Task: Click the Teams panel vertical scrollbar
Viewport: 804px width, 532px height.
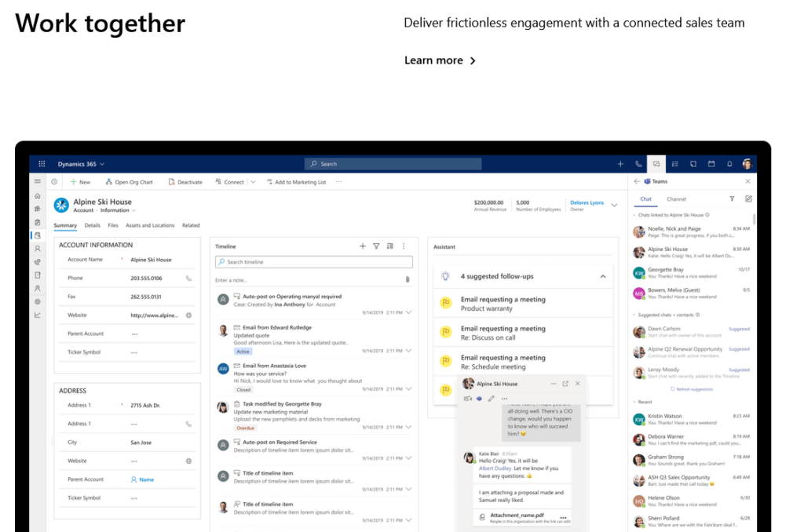Action: 755,220
